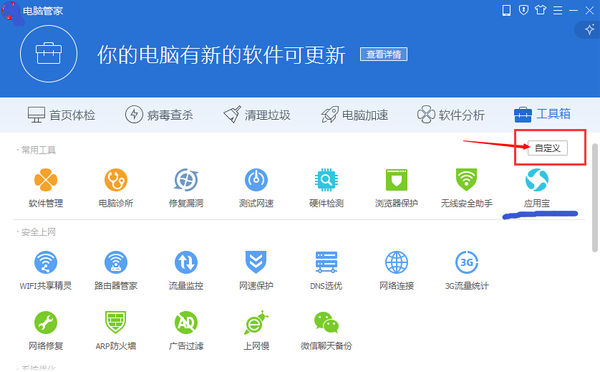Open 网络连接 tool
The width and height of the screenshot is (600, 372).
tap(396, 270)
